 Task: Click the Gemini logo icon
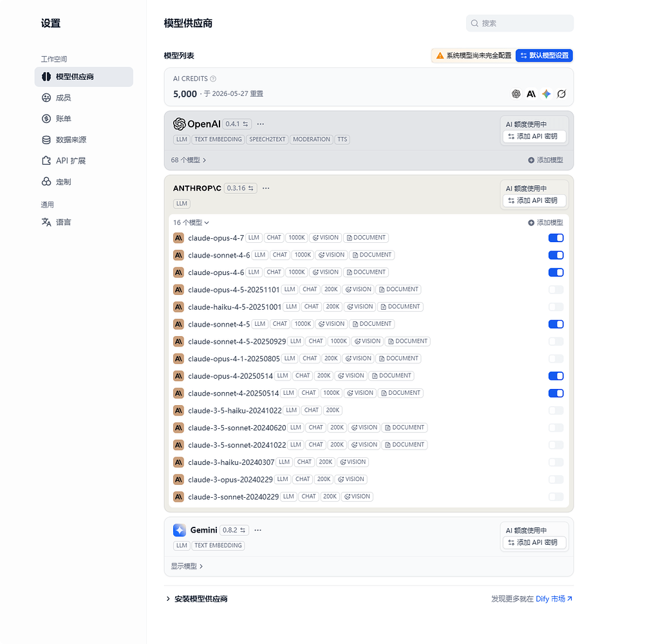(180, 530)
